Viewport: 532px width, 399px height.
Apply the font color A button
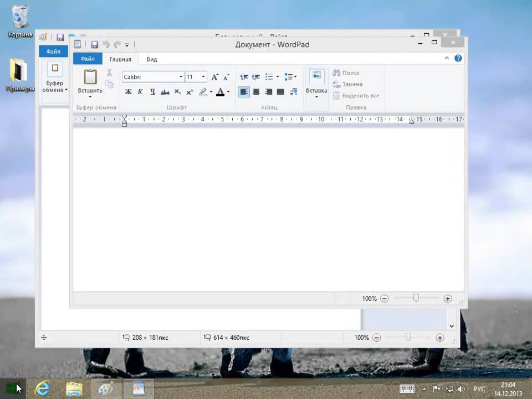click(x=220, y=91)
